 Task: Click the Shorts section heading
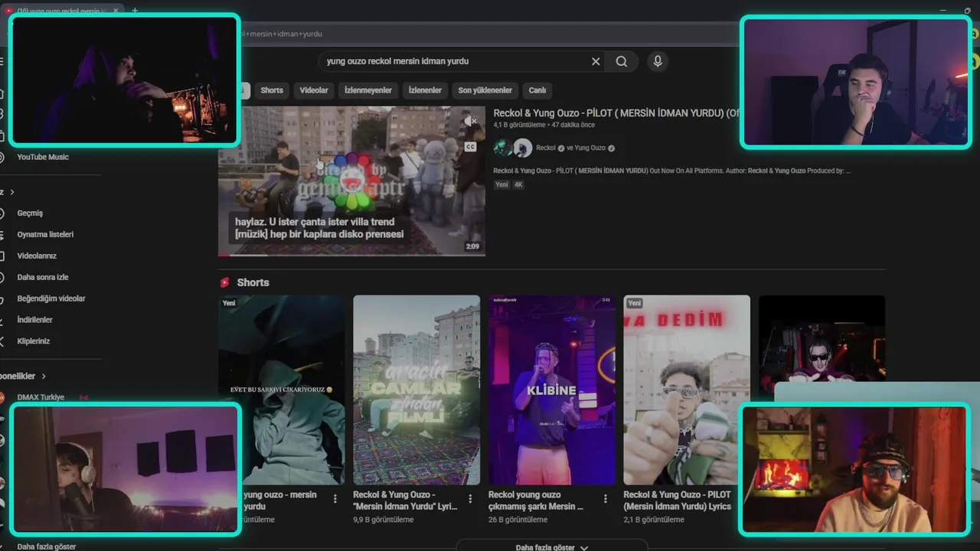tap(253, 282)
